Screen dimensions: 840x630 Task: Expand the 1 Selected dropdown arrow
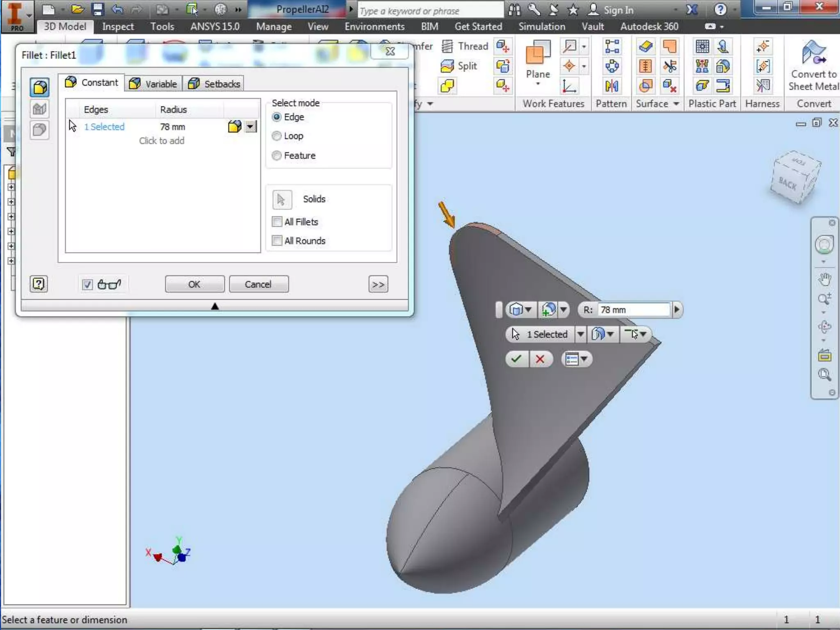580,334
